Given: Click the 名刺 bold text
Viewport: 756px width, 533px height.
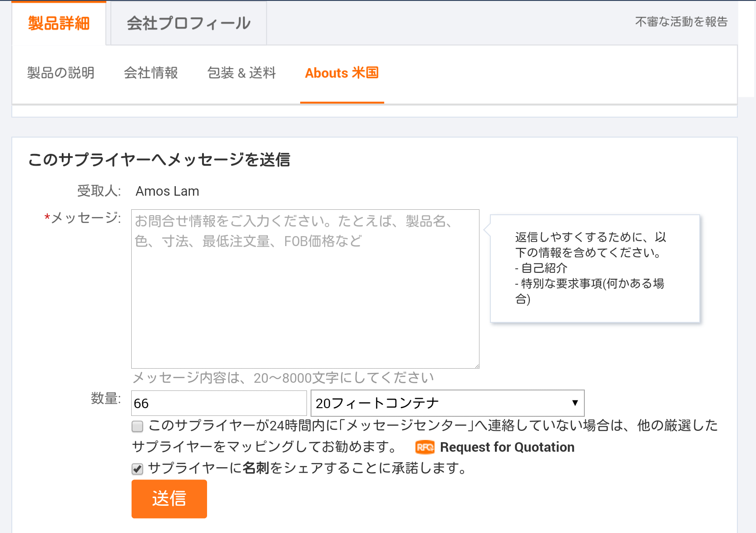Looking at the screenshot, I should tap(256, 468).
